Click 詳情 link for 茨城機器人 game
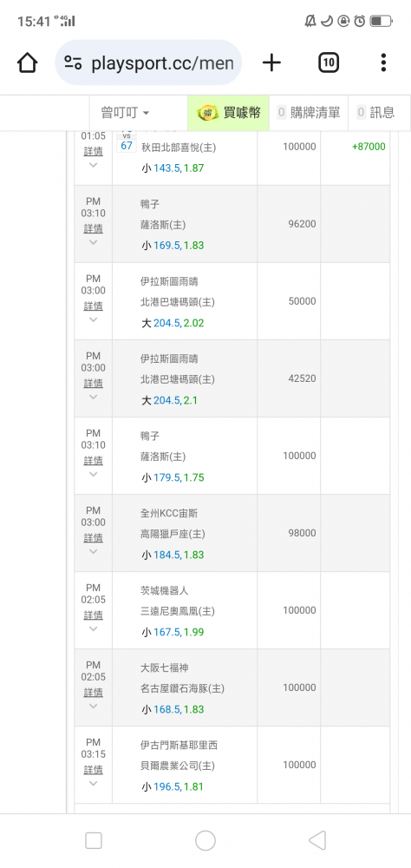411x868 pixels. click(x=93, y=615)
